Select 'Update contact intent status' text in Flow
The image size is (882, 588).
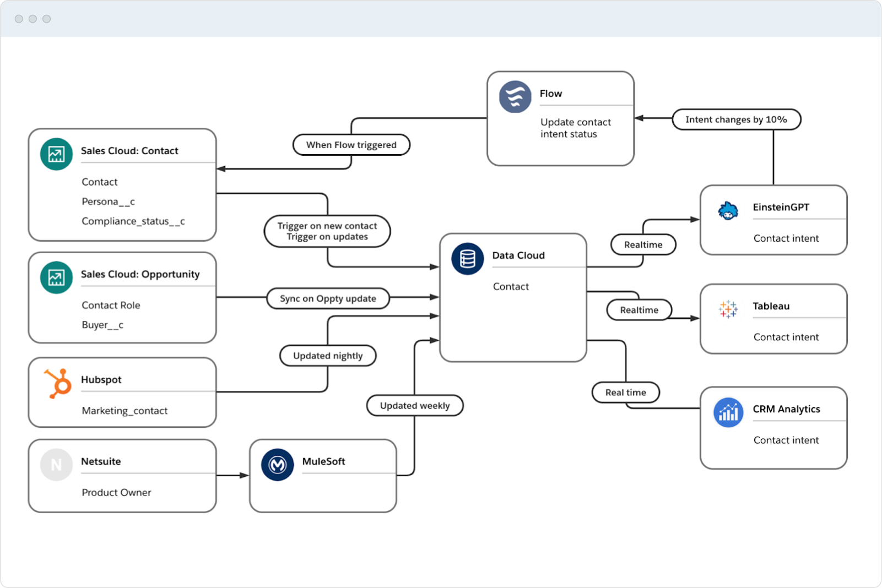pyautogui.click(x=575, y=128)
